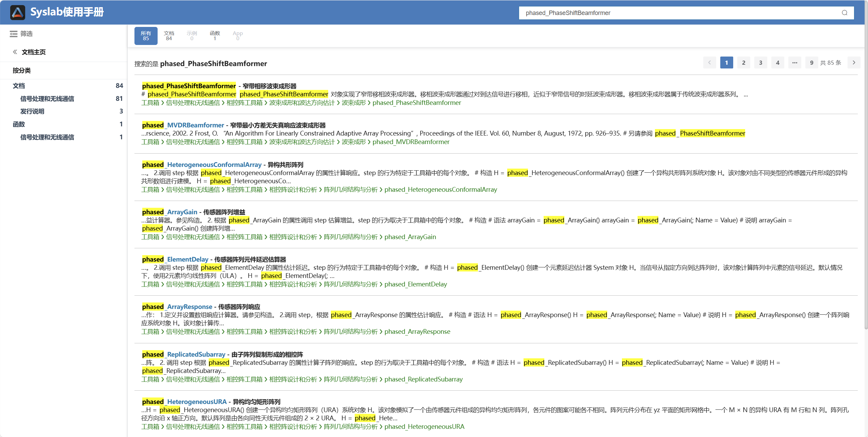868x437 pixels.
Task: Open phased_ArrayResponse result title
Action: (177, 307)
